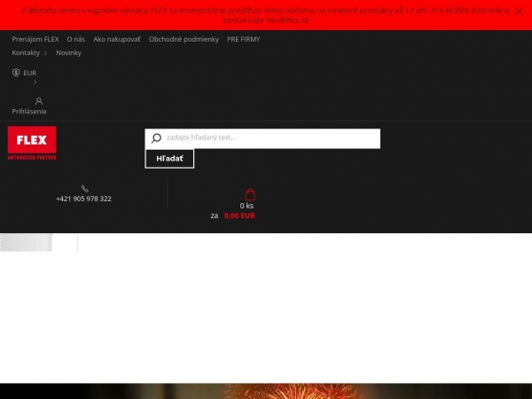Close the red announcement banner

pyautogui.click(x=519, y=12)
